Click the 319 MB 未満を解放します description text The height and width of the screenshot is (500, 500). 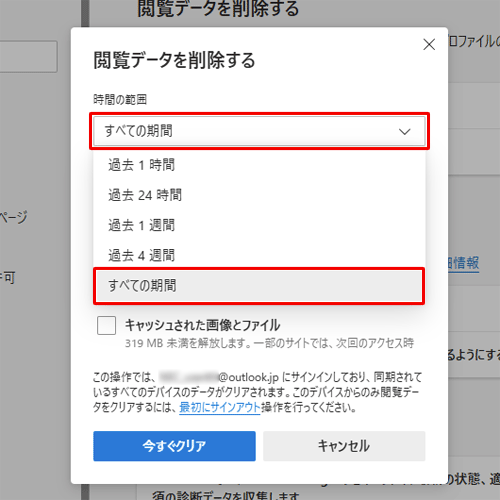[x=269, y=343]
